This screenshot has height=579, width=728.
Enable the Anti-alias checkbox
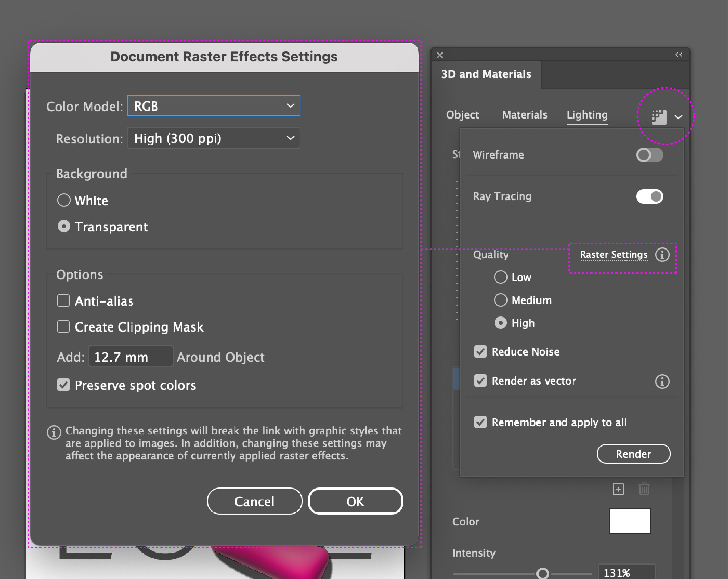pos(64,301)
